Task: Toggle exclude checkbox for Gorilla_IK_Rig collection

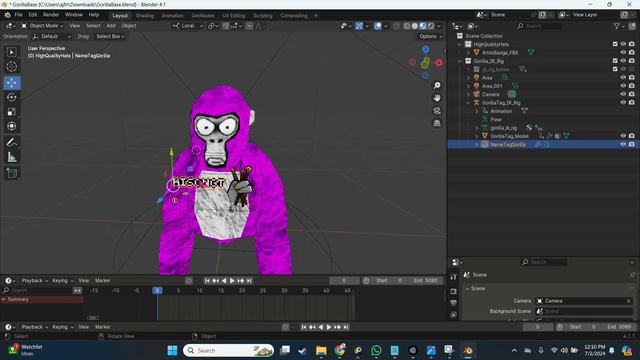Action: click(x=615, y=61)
